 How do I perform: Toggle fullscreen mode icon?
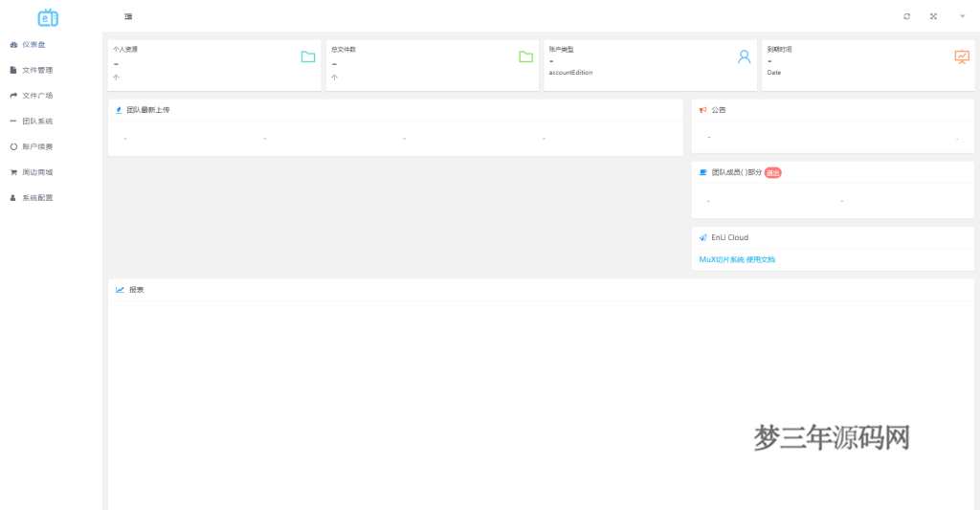pos(933,16)
